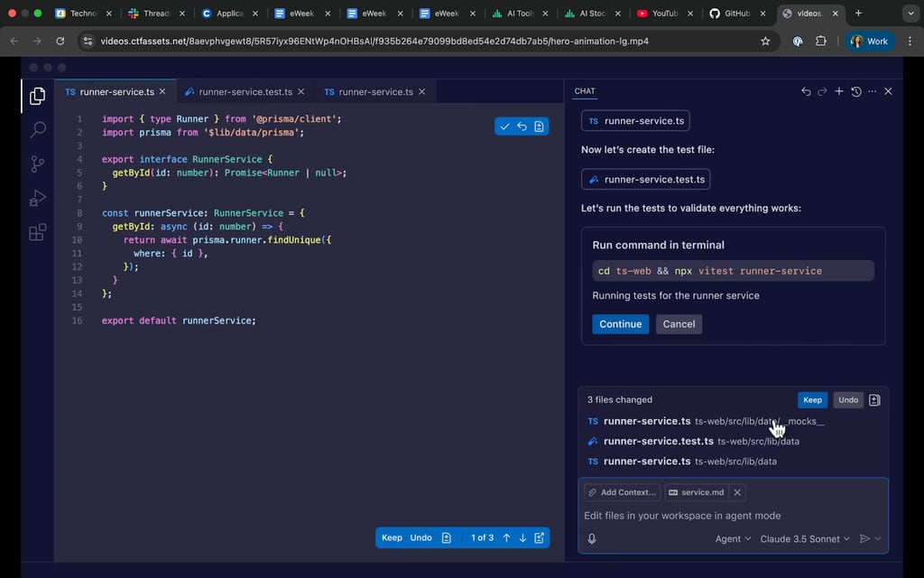Open the Agent mode dropdown
The width and height of the screenshot is (924, 578).
(732, 538)
